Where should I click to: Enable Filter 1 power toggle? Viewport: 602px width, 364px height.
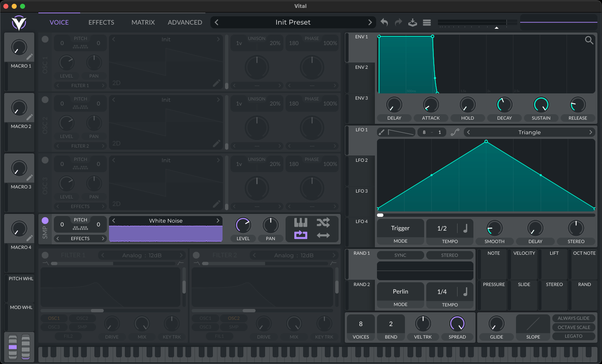(x=45, y=255)
